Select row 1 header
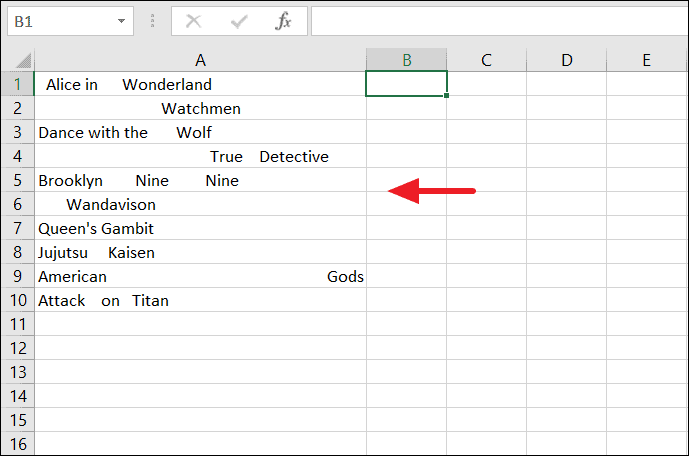This screenshot has height=456, width=689. [18, 84]
